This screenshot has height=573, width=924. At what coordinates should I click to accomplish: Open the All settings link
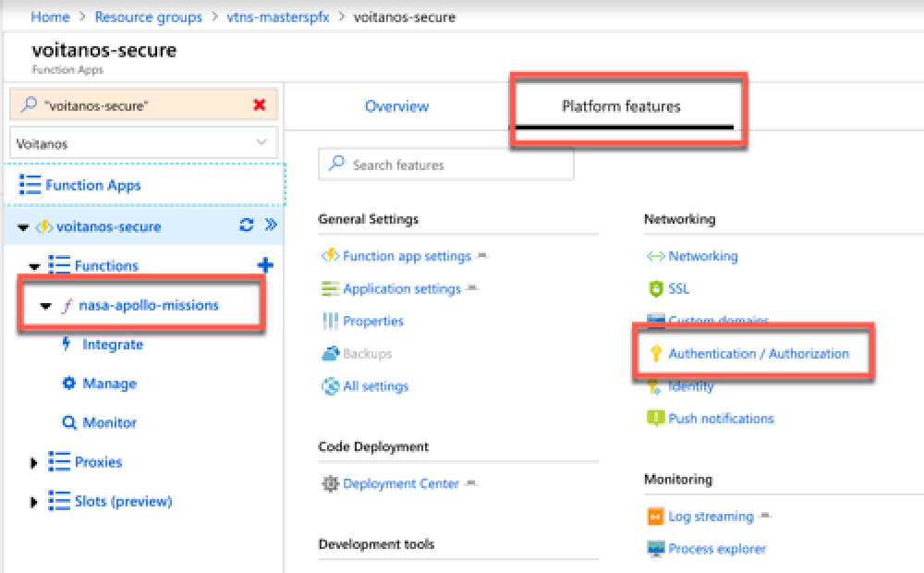coord(376,386)
